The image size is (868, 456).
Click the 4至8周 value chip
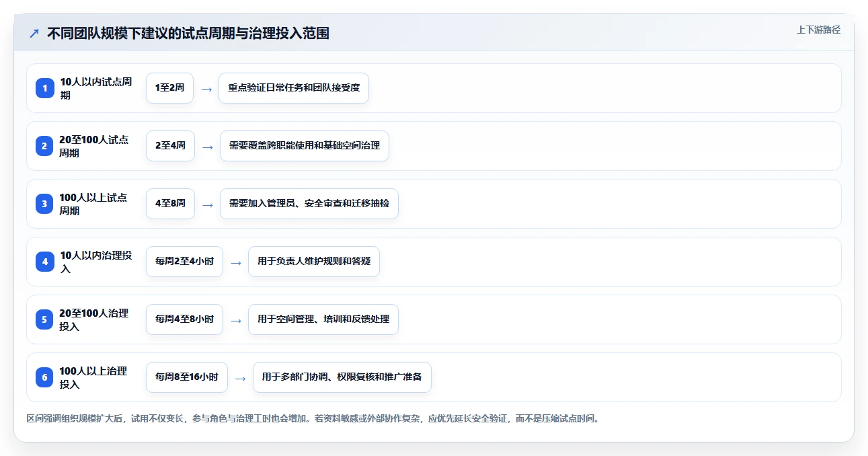pyautogui.click(x=170, y=204)
